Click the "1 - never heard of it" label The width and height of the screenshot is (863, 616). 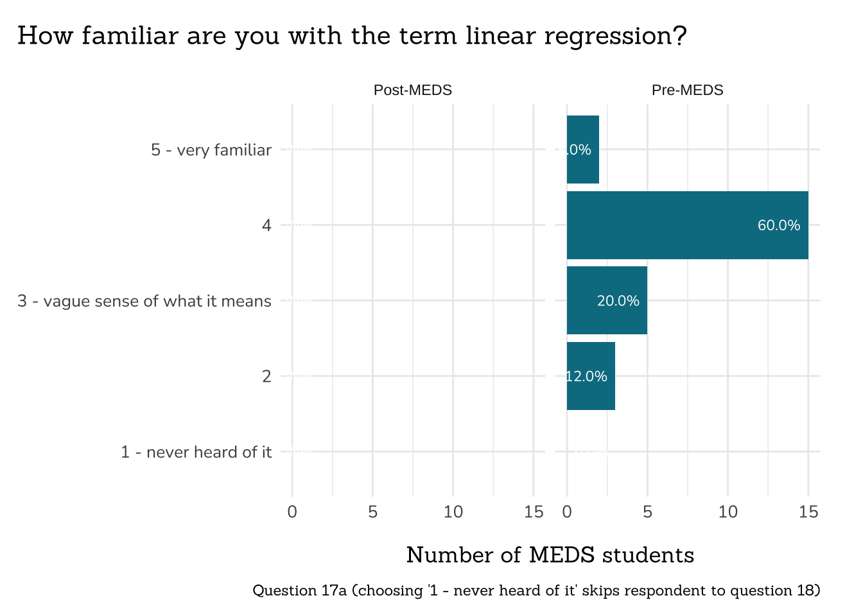tap(196, 452)
